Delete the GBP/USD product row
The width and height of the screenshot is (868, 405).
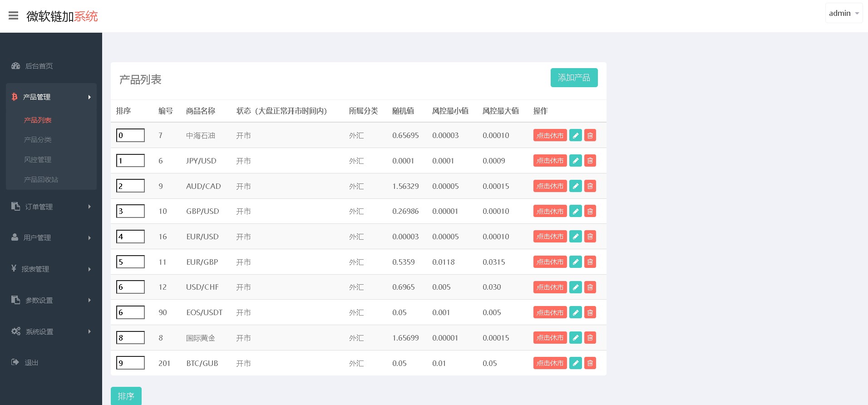(x=590, y=211)
